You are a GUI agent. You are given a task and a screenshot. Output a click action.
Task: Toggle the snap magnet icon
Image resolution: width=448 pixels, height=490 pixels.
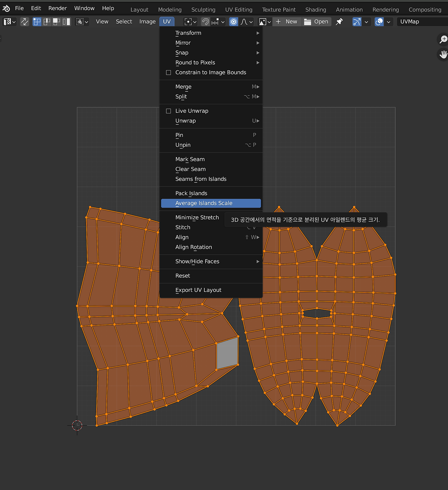[x=205, y=22]
